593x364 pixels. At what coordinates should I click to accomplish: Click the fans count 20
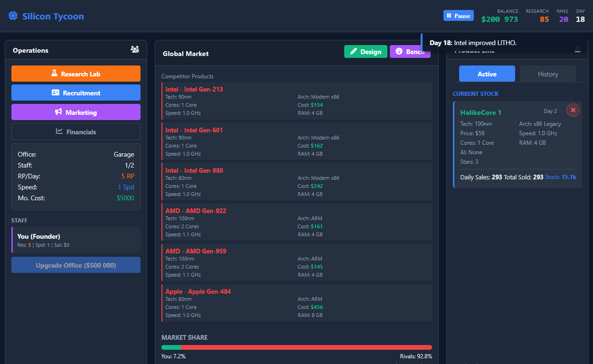[564, 19]
